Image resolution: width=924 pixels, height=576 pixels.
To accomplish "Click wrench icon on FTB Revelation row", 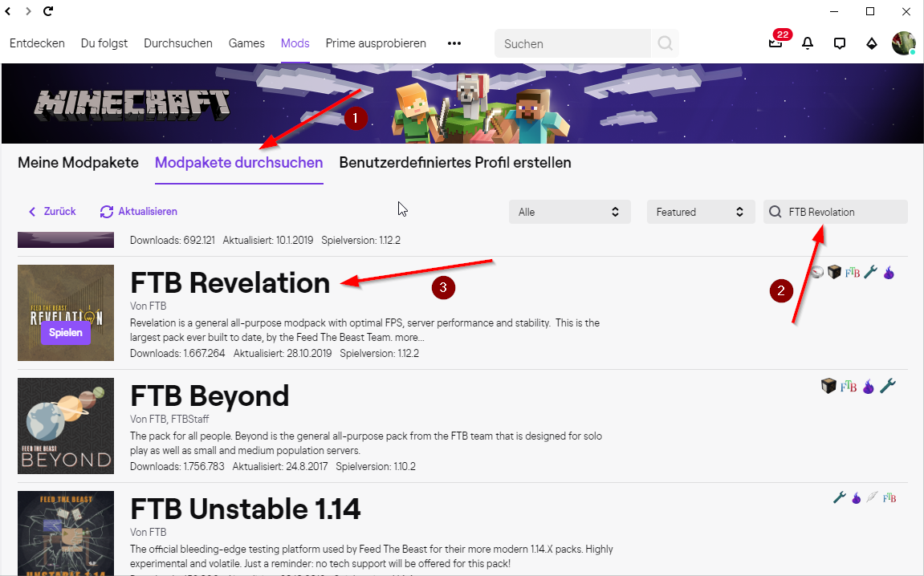I will tap(871, 272).
